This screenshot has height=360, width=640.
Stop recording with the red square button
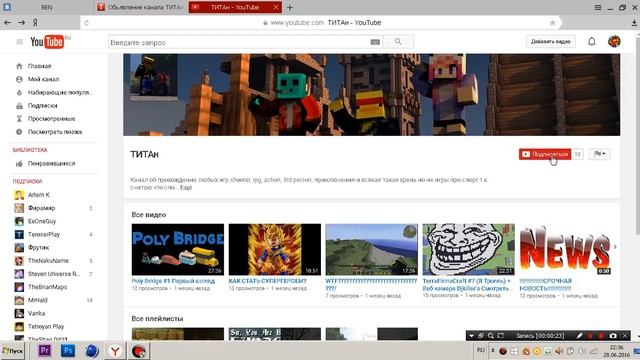[601, 336]
